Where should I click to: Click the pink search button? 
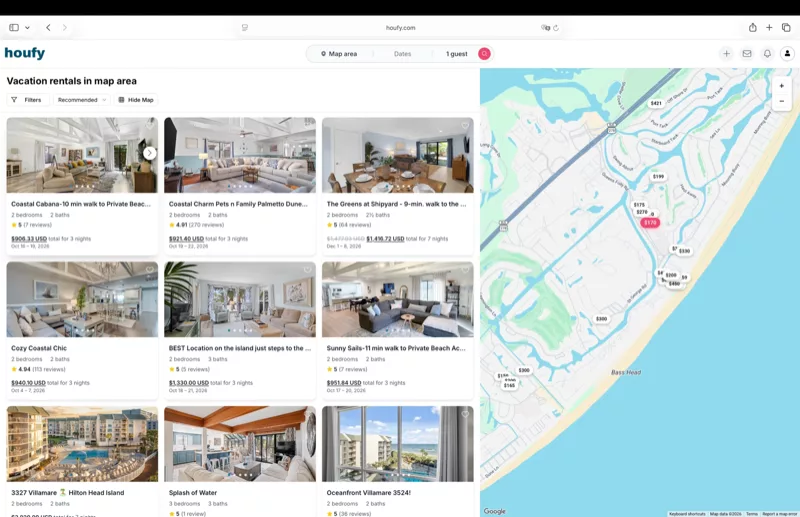pos(484,54)
